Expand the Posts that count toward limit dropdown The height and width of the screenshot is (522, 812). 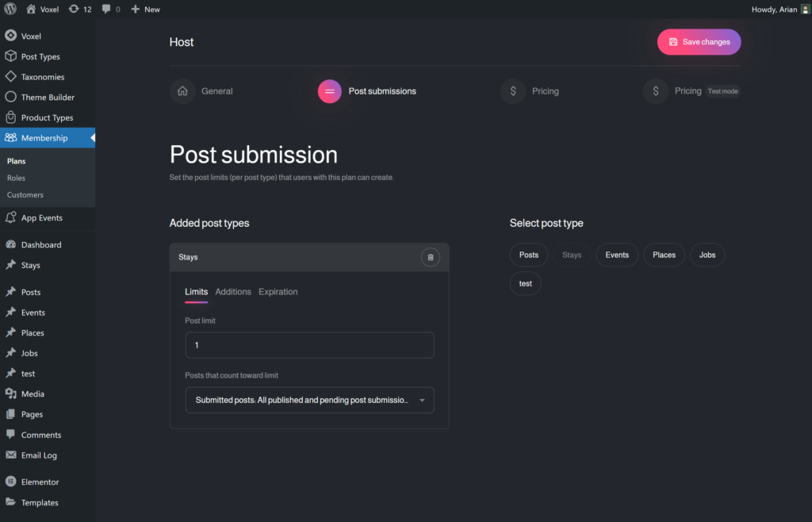(309, 401)
